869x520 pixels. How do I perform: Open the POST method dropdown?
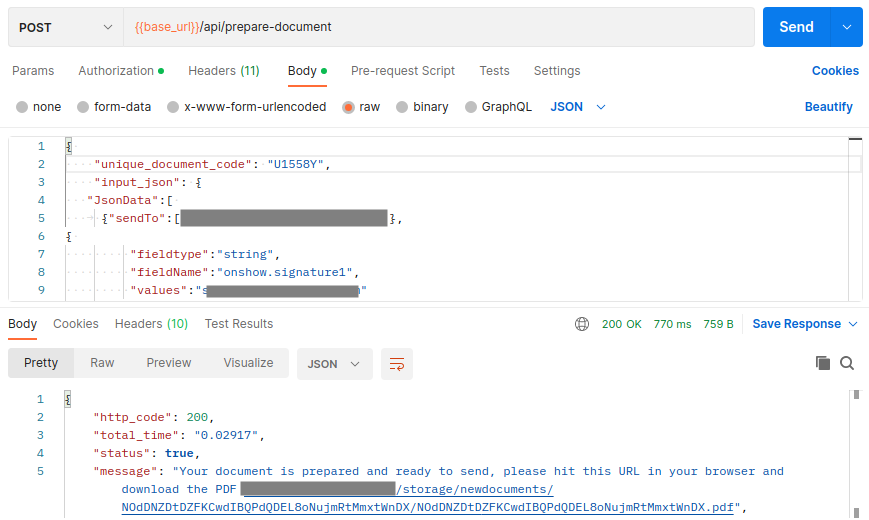pos(65,27)
